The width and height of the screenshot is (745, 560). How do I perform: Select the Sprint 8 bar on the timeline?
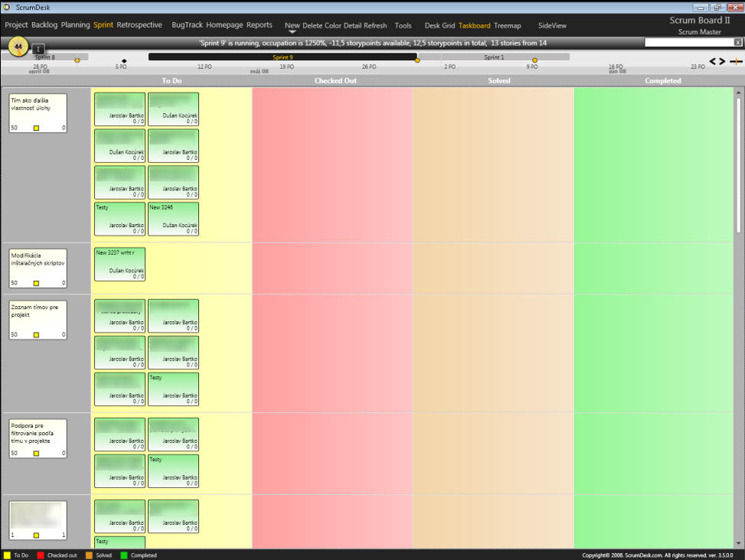tap(44, 57)
